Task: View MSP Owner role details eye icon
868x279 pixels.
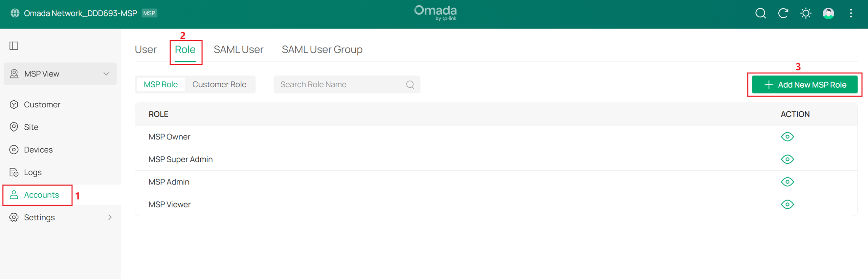Action: [x=787, y=137]
